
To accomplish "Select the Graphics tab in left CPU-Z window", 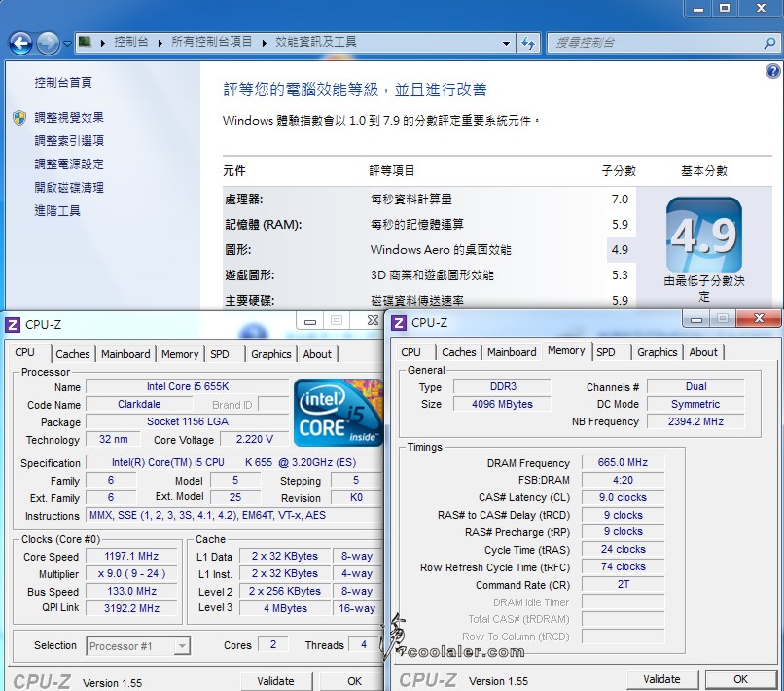I will (x=271, y=354).
